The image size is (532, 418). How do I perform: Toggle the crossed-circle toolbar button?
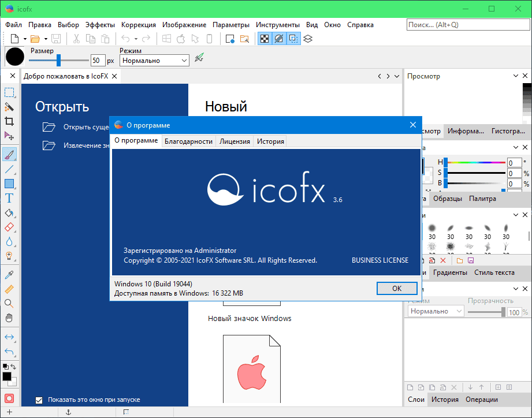tap(279, 39)
